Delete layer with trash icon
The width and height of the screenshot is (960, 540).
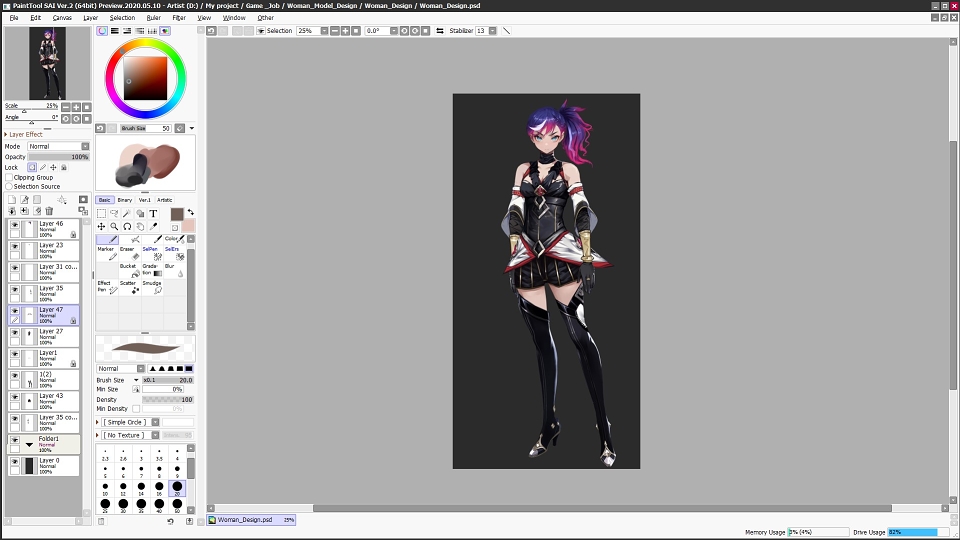point(50,211)
